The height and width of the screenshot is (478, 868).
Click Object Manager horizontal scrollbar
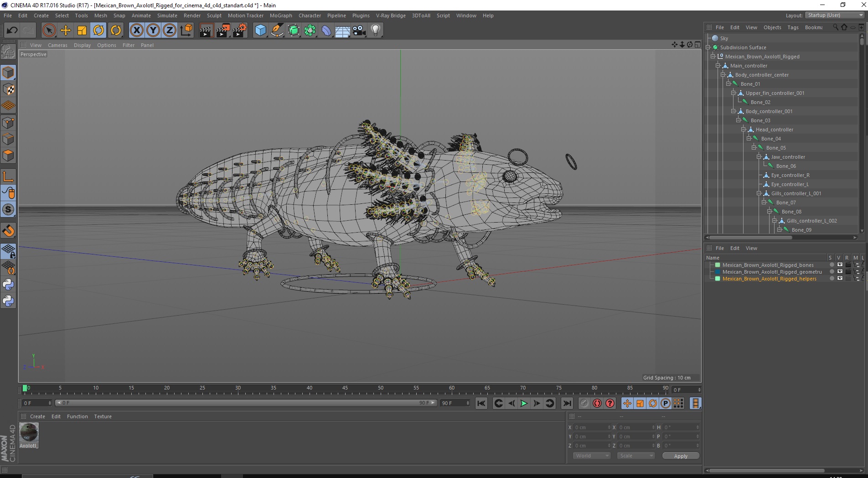click(751, 237)
